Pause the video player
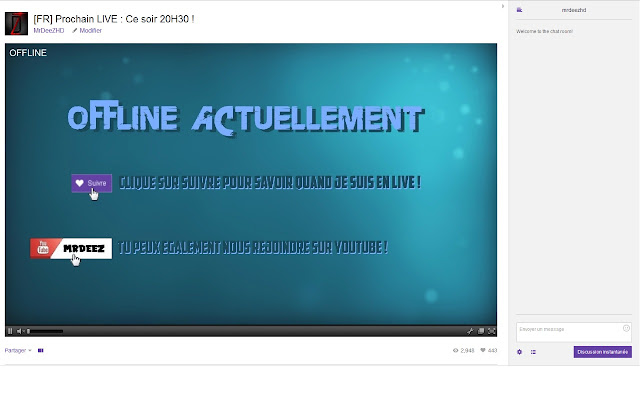Image resolution: width=640 pixels, height=400 pixels. coord(10,331)
